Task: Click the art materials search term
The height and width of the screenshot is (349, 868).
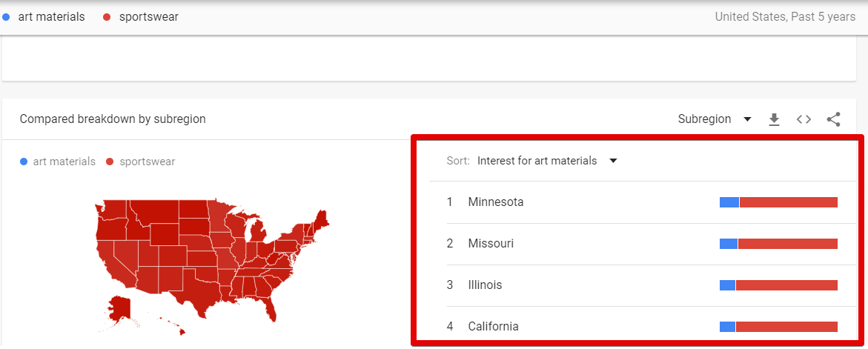Action: click(51, 17)
